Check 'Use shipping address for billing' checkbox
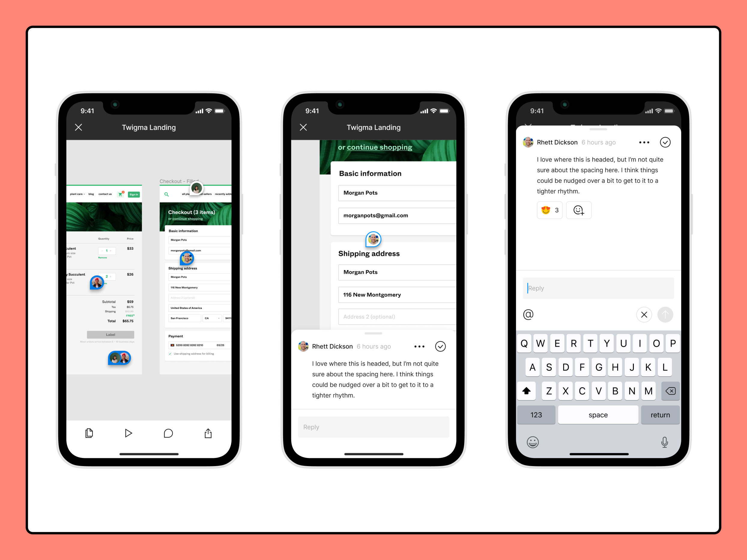 (x=169, y=354)
